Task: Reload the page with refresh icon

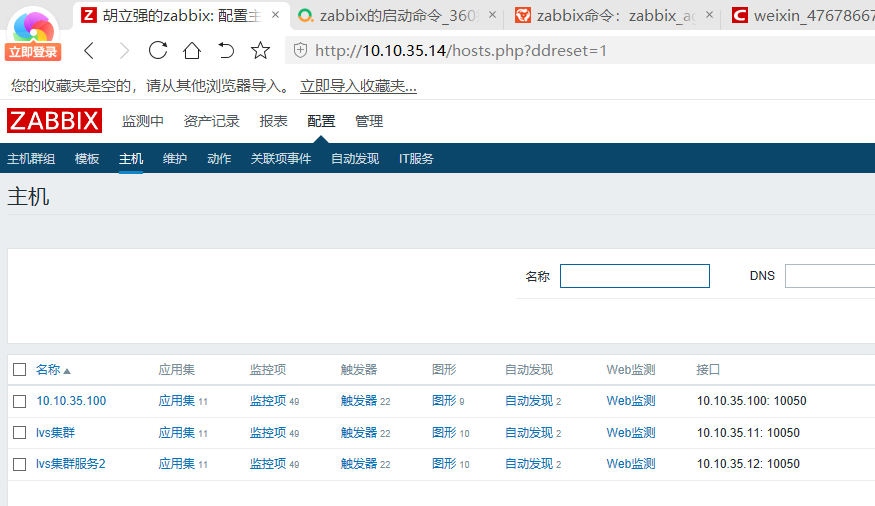Action: [158, 50]
